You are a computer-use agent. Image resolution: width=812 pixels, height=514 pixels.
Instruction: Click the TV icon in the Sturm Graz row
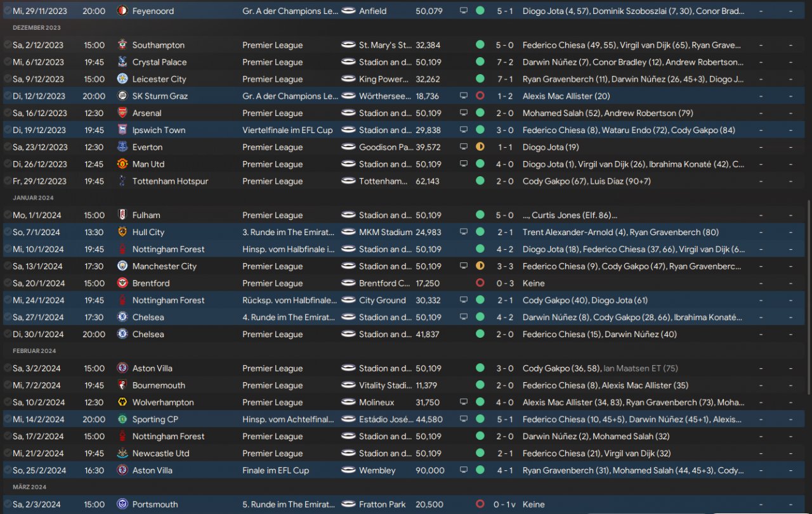464,96
